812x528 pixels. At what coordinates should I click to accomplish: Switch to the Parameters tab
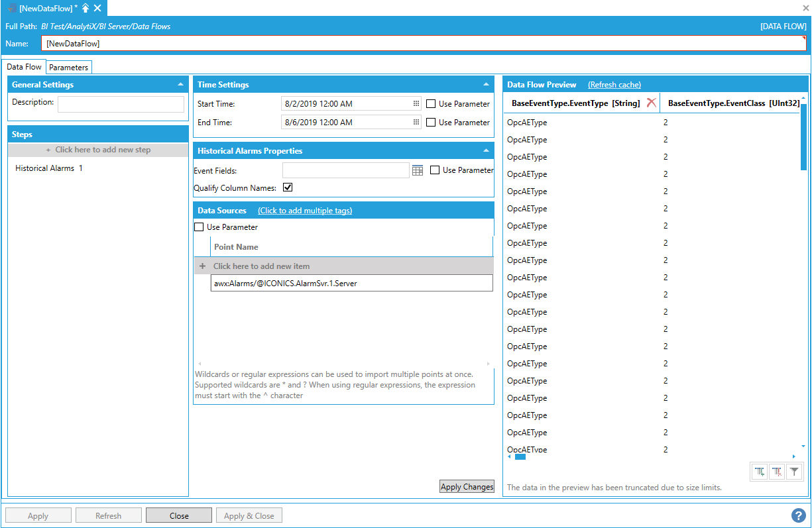click(x=68, y=68)
